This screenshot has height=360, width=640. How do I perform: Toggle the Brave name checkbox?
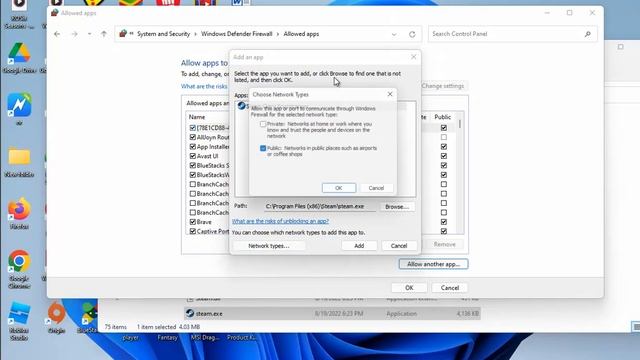point(193,222)
